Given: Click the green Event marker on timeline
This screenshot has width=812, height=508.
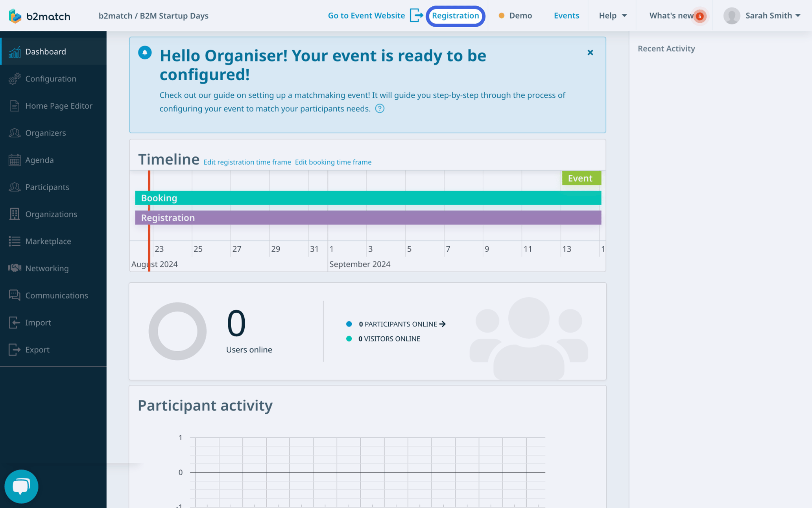Looking at the screenshot, I should coord(581,178).
